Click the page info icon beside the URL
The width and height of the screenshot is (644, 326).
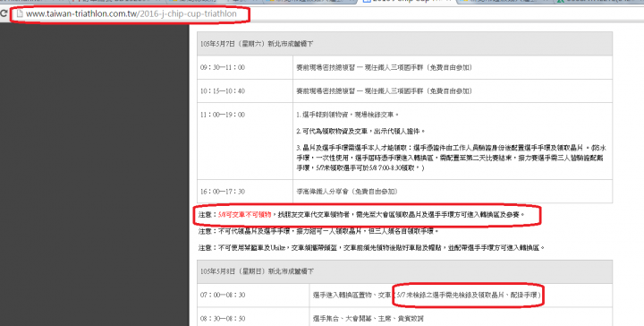tap(20, 13)
